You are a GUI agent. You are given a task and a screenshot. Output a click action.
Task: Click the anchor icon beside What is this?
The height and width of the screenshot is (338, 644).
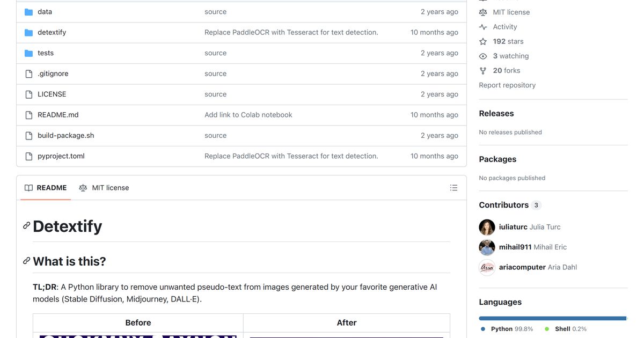26,261
